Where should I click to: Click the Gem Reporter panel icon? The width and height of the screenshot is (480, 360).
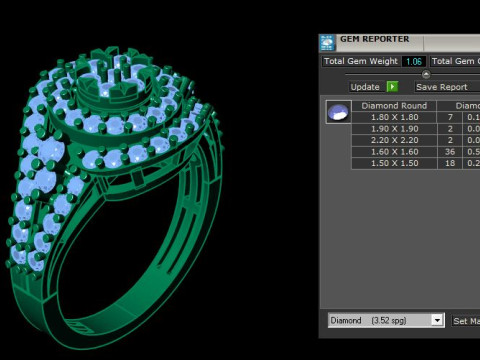tap(327, 43)
